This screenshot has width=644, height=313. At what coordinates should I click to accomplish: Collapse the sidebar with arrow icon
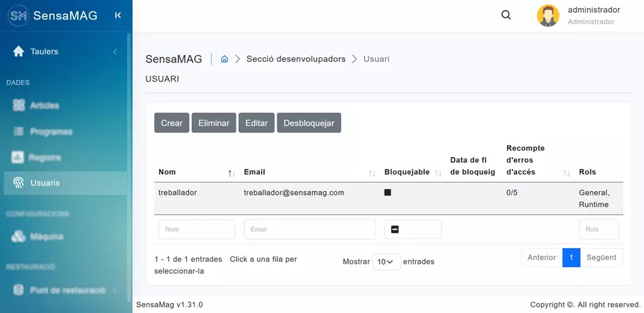(x=118, y=16)
